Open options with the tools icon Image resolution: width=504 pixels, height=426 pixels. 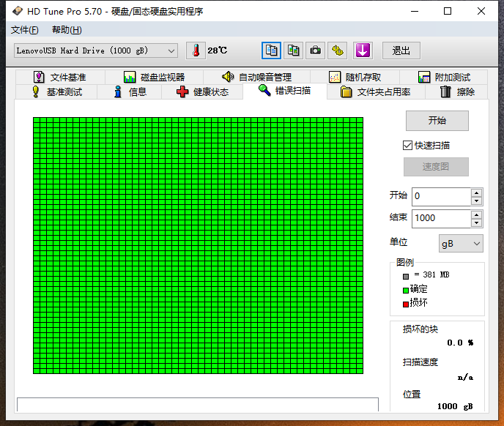click(337, 51)
